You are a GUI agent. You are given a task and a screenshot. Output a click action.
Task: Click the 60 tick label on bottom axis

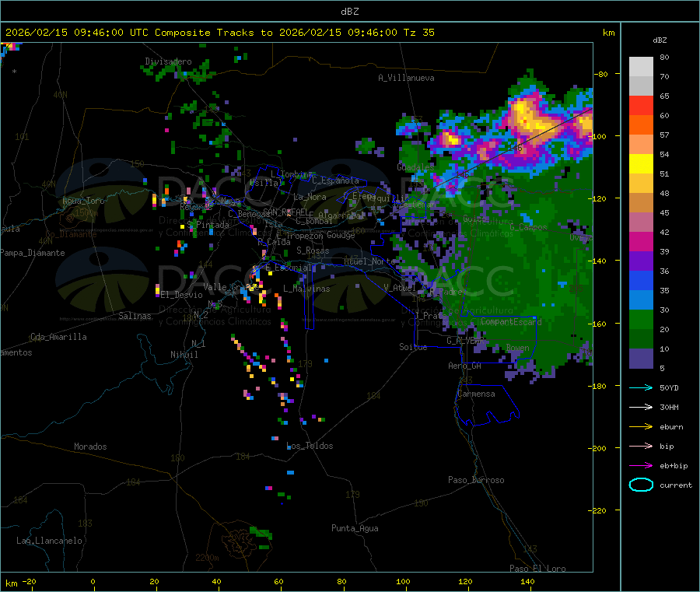tap(278, 581)
